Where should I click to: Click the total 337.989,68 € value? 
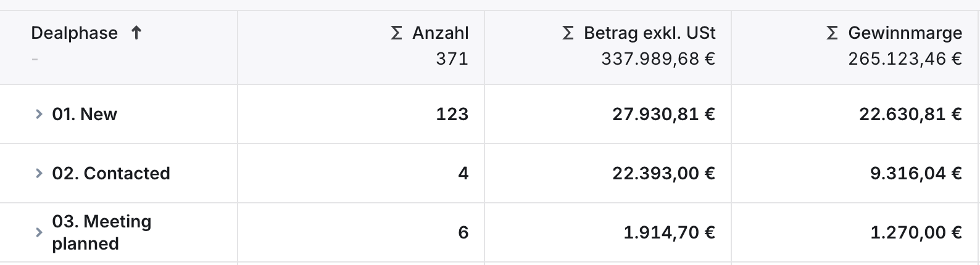(x=658, y=59)
